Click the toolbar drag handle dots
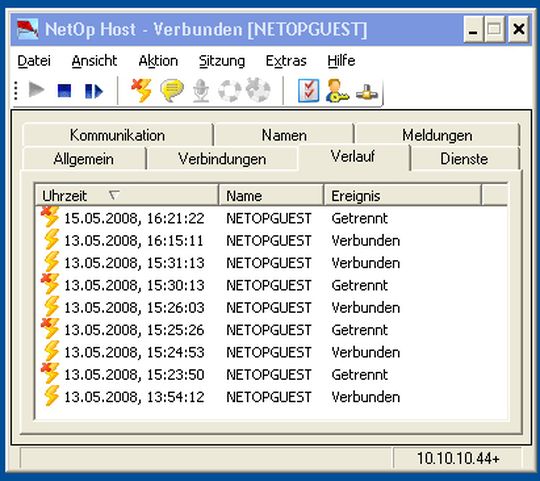Viewport: 540px width, 481px height. point(16,91)
